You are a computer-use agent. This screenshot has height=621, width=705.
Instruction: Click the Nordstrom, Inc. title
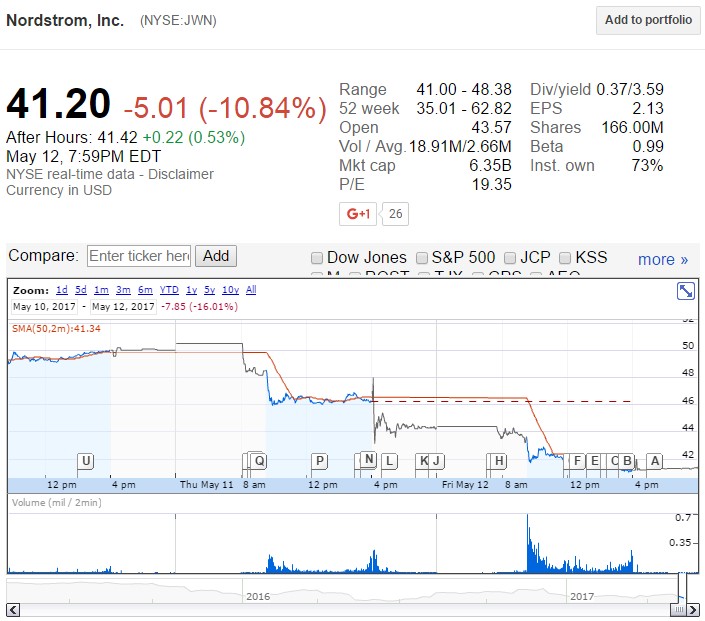(65, 21)
